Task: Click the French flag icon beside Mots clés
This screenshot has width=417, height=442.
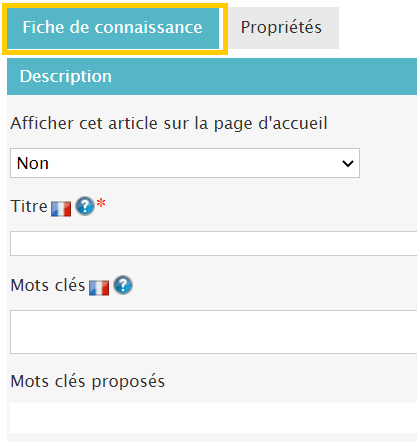Action: pyautogui.click(x=99, y=288)
